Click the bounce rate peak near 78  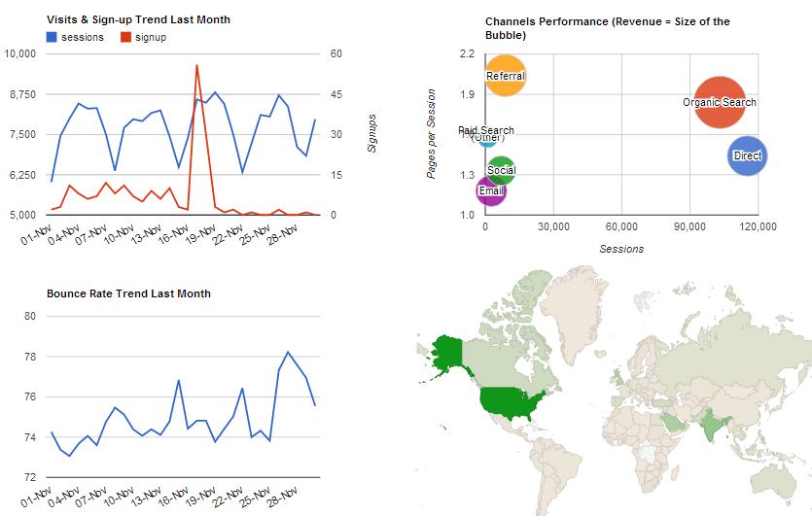(288, 352)
